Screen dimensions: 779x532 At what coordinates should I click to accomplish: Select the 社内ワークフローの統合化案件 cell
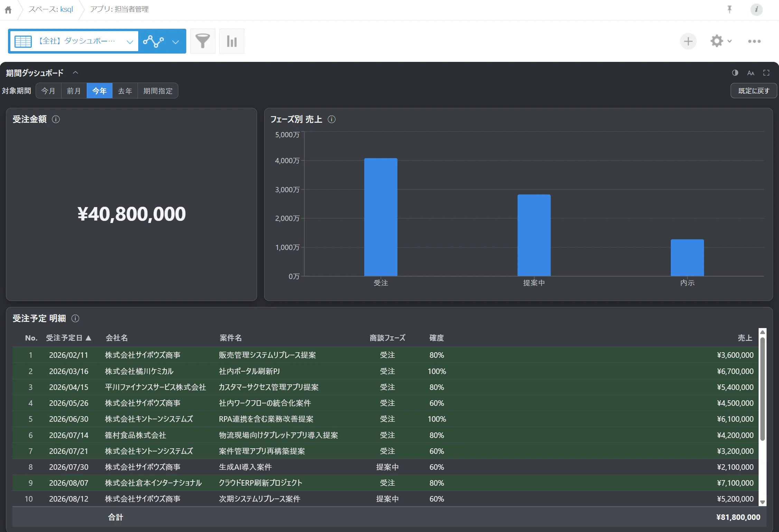pos(265,403)
